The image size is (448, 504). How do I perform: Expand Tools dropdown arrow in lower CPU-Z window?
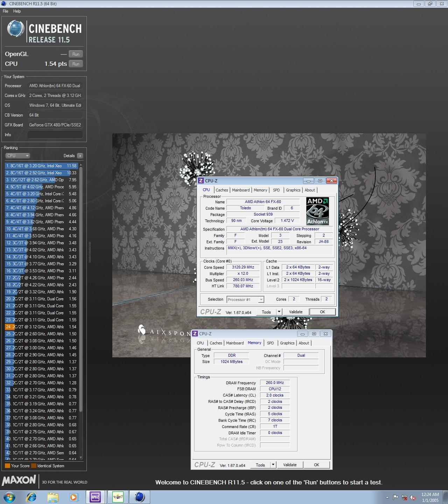273,465
